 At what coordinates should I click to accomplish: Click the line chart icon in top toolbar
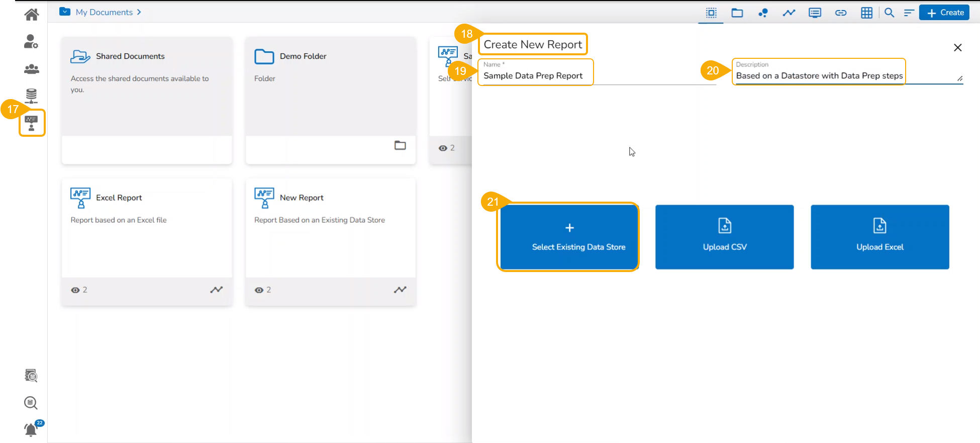click(789, 13)
